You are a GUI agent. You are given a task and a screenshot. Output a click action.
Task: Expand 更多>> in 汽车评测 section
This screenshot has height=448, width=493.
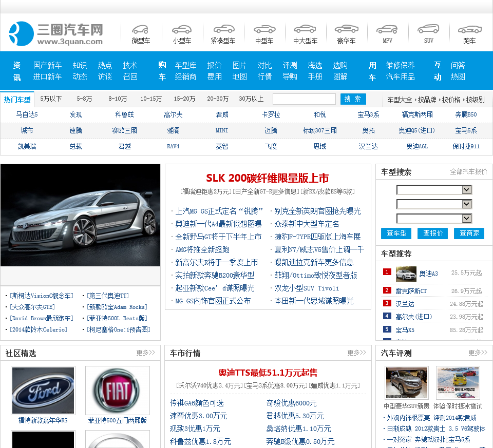pyautogui.click(x=478, y=353)
